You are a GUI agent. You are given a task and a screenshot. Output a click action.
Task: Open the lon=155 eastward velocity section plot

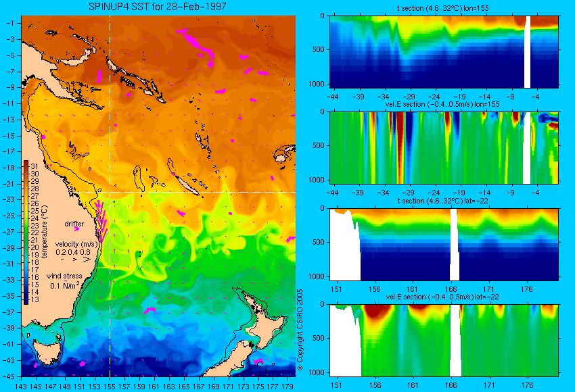coord(444,147)
